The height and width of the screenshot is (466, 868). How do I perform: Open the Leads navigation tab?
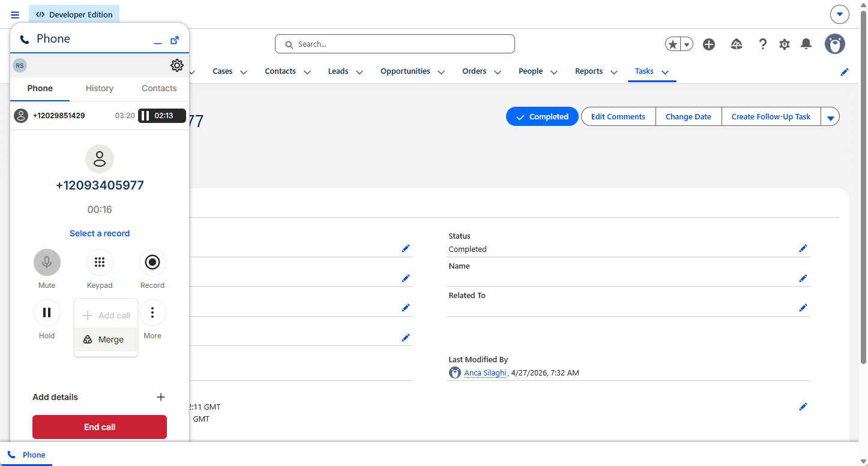338,71
